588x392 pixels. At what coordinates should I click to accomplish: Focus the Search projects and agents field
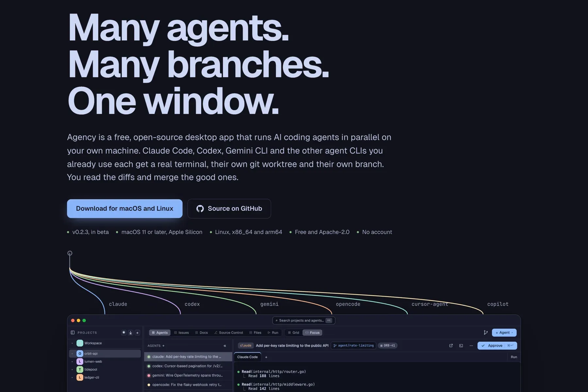pos(304,320)
